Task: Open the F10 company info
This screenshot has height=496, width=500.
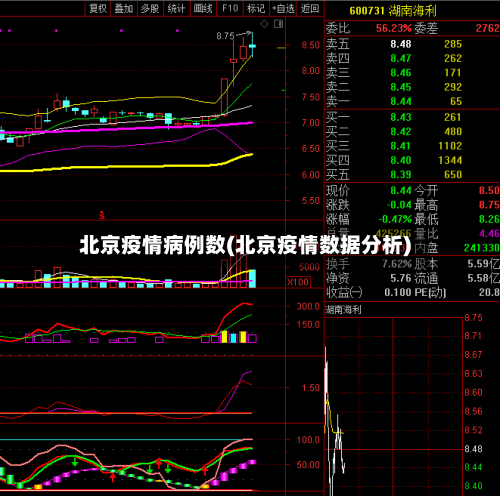Action: (230, 8)
